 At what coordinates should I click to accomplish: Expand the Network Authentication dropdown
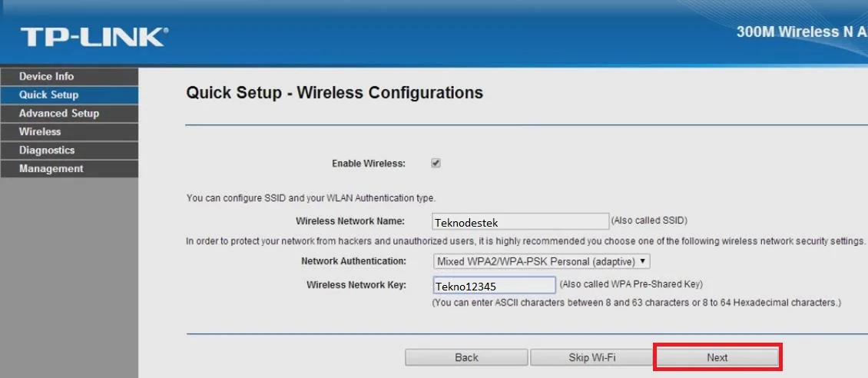pos(542,261)
